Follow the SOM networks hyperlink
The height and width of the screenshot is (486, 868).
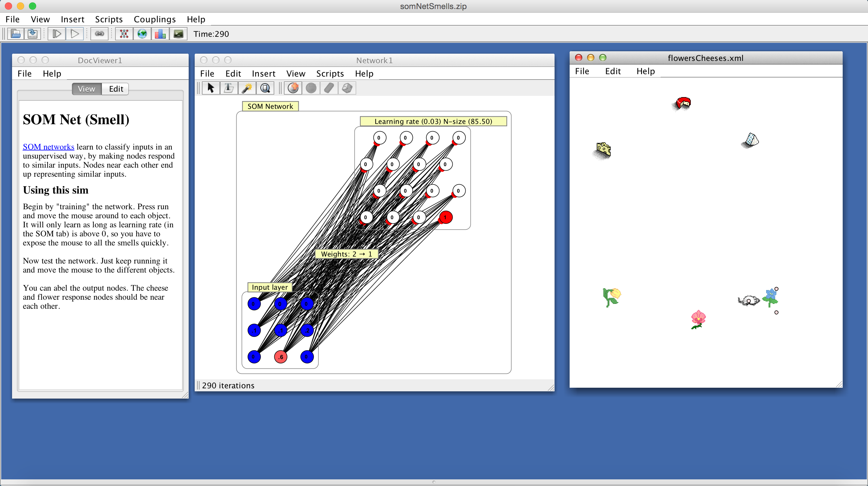click(x=48, y=147)
